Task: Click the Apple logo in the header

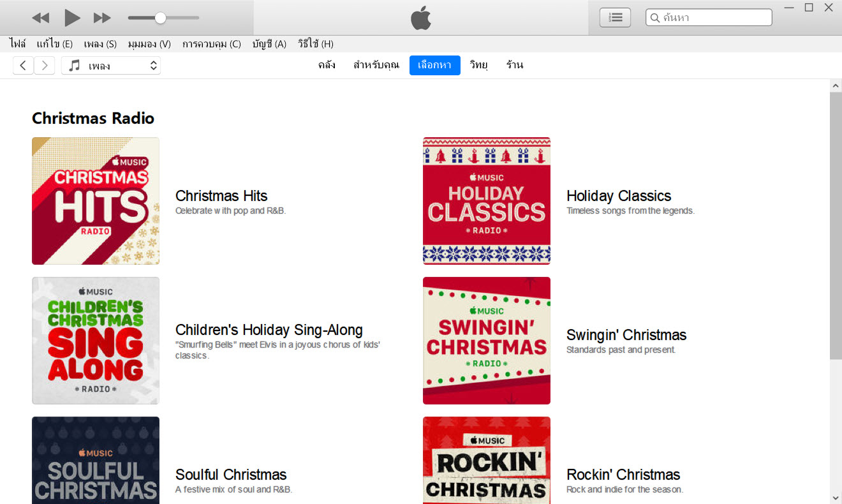Action: 421,19
